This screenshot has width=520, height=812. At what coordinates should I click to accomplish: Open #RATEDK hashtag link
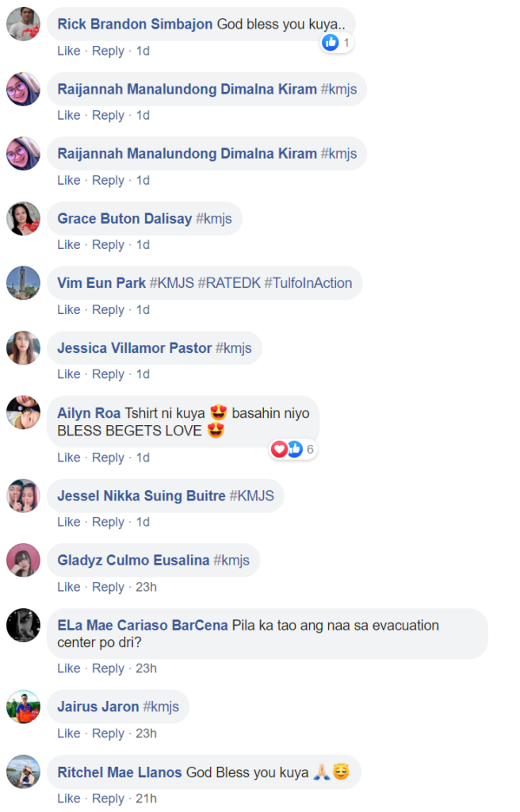point(229,283)
